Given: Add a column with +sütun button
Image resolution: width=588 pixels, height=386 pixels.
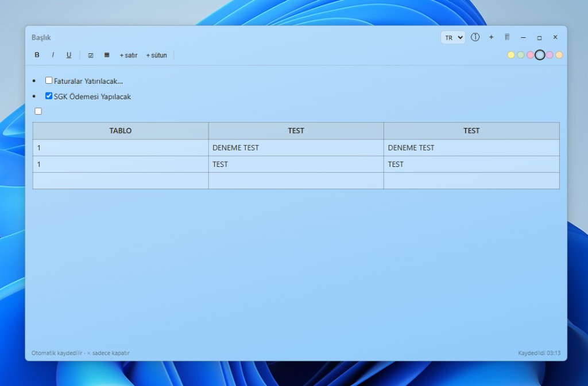Looking at the screenshot, I should pyautogui.click(x=156, y=55).
